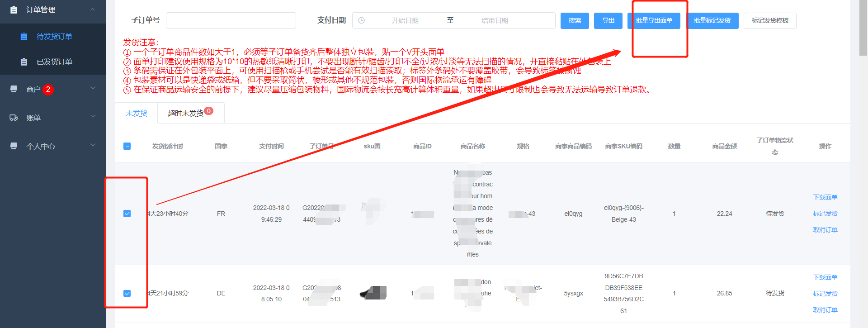
Task: Click 取消订单 for the FR order
Action: pyautogui.click(x=825, y=230)
